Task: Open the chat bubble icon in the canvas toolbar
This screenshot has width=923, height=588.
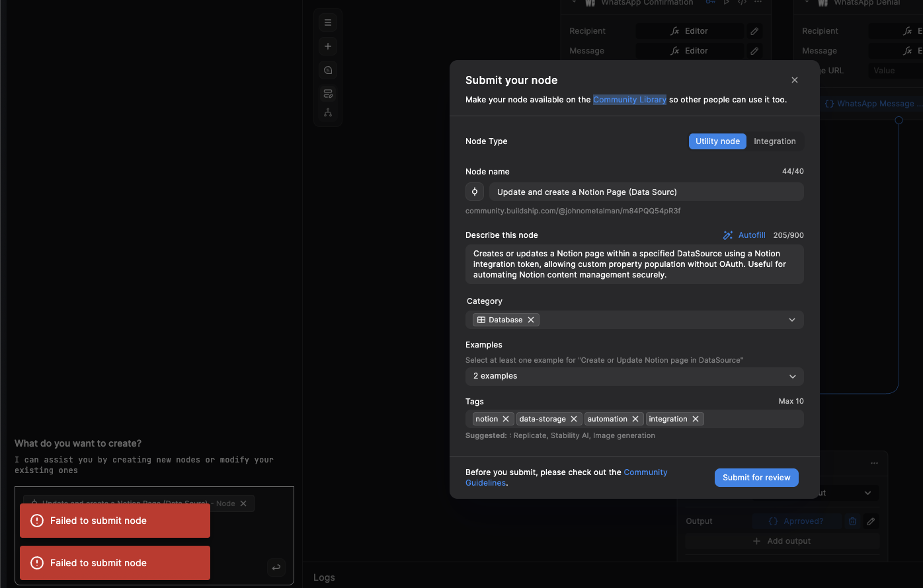Action: 328,70
